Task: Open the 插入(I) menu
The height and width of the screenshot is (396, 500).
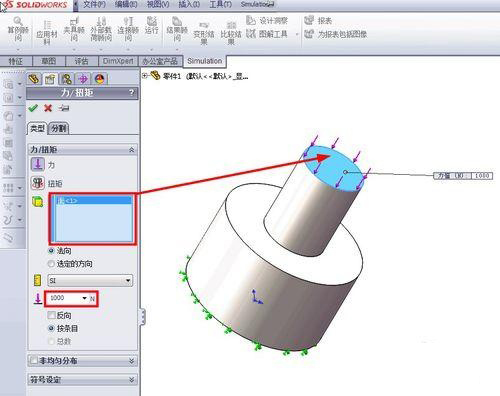Action: tap(189, 4)
